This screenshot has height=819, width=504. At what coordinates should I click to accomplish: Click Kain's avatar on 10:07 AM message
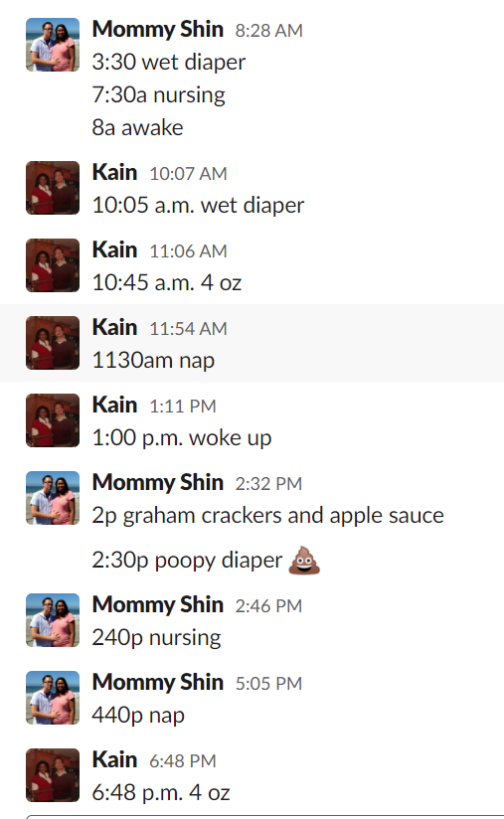pyautogui.click(x=53, y=188)
